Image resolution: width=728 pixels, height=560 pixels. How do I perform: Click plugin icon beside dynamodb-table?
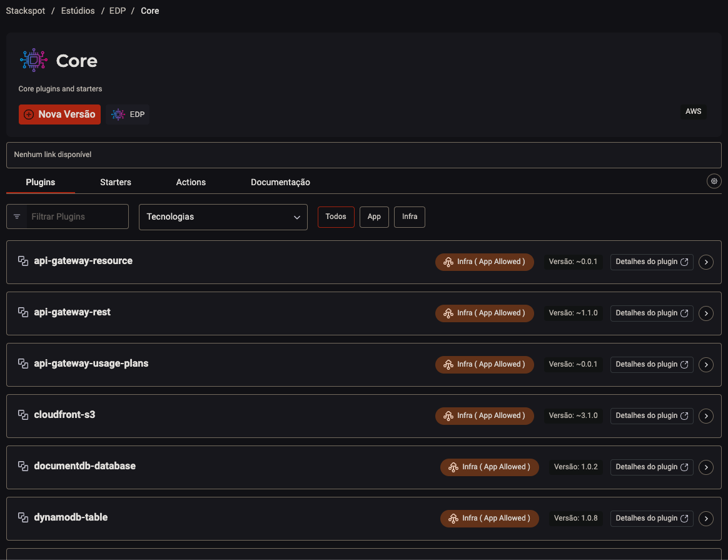click(x=23, y=517)
